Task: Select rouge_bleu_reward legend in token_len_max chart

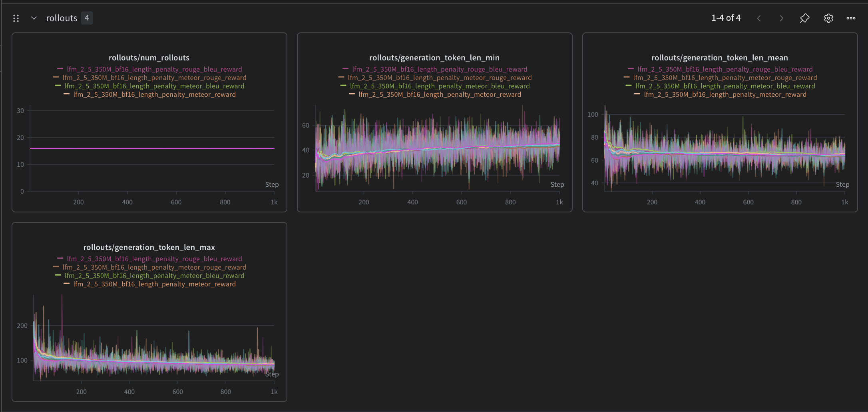Action: click(154, 259)
